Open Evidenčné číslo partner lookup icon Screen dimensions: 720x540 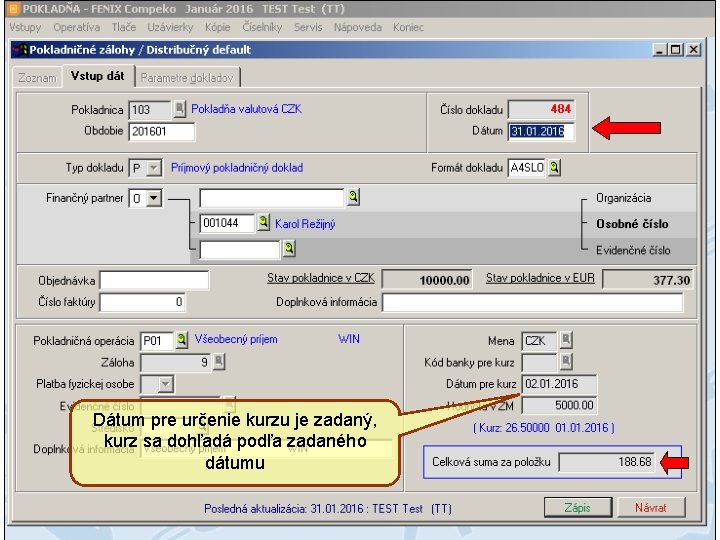(x=289, y=249)
